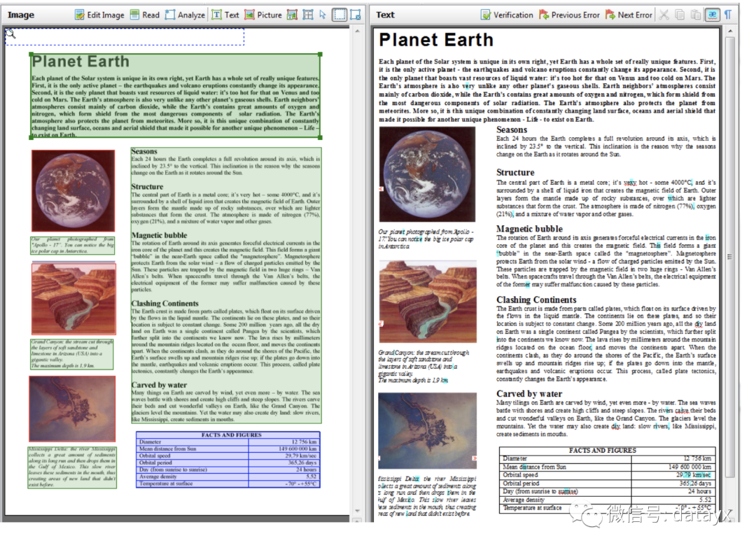The height and width of the screenshot is (550, 756).
Task: Pick the arrow selection pointer tool
Action: click(x=323, y=15)
